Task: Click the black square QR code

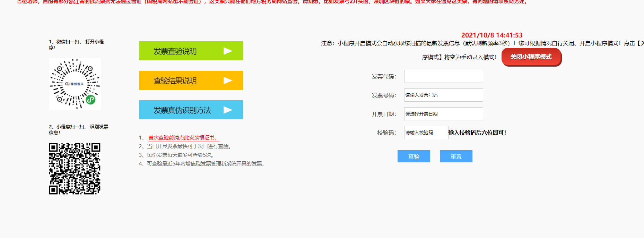Action: click(x=75, y=169)
